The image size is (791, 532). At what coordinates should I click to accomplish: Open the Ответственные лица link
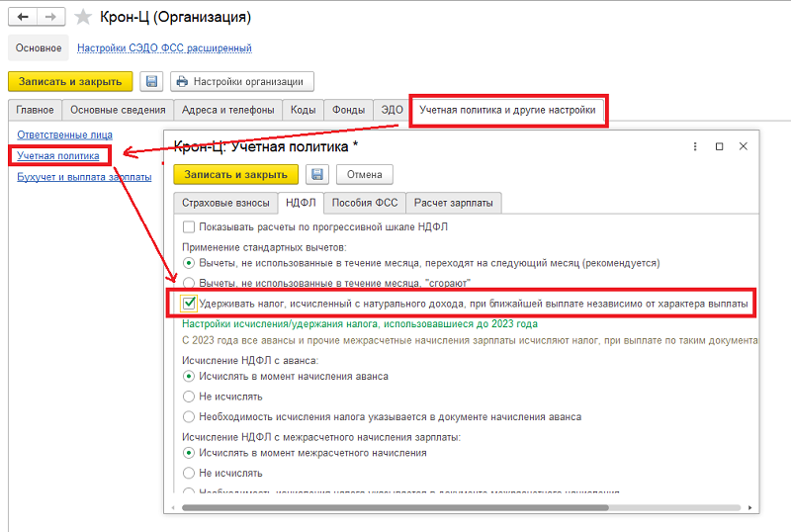[64, 134]
